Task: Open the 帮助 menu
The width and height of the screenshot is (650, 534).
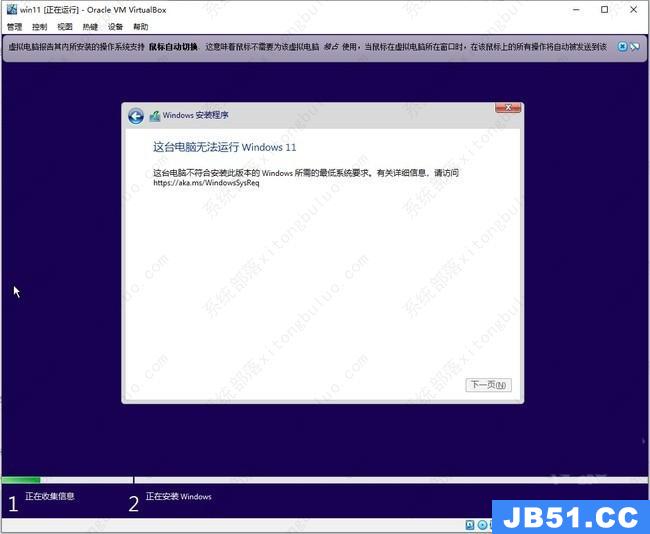Action: (141, 27)
